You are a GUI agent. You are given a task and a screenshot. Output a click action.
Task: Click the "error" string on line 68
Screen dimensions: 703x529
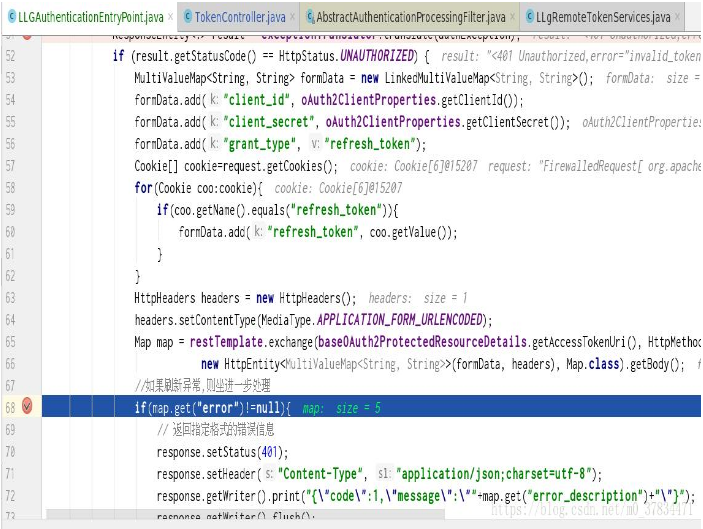(217, 408)
